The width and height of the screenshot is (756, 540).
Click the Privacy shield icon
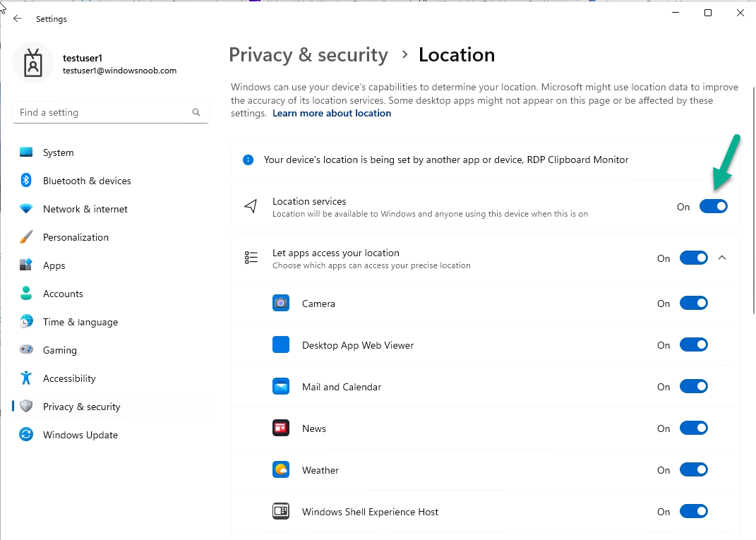26,406
